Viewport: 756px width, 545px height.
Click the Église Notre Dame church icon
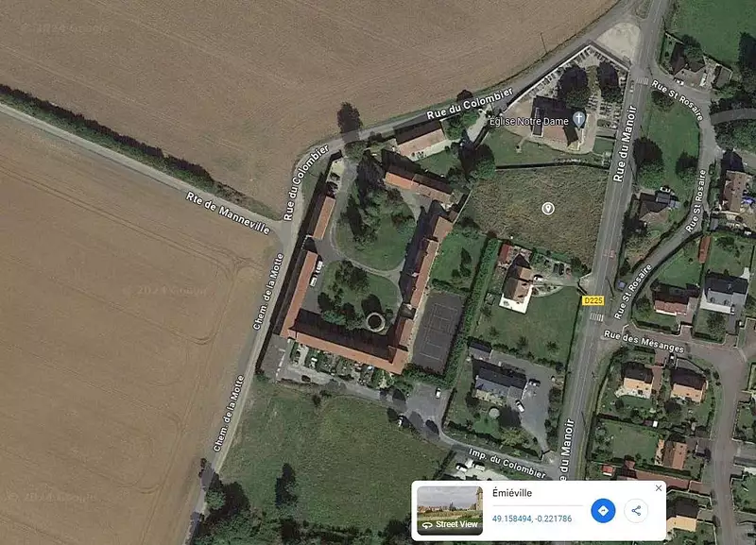point(578,117)
